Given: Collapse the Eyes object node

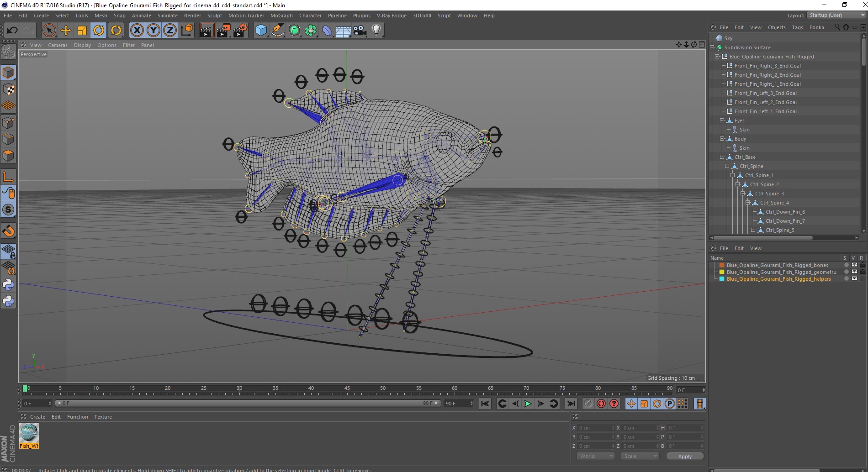Looking at the screenshot, I should tap(722, 121).
